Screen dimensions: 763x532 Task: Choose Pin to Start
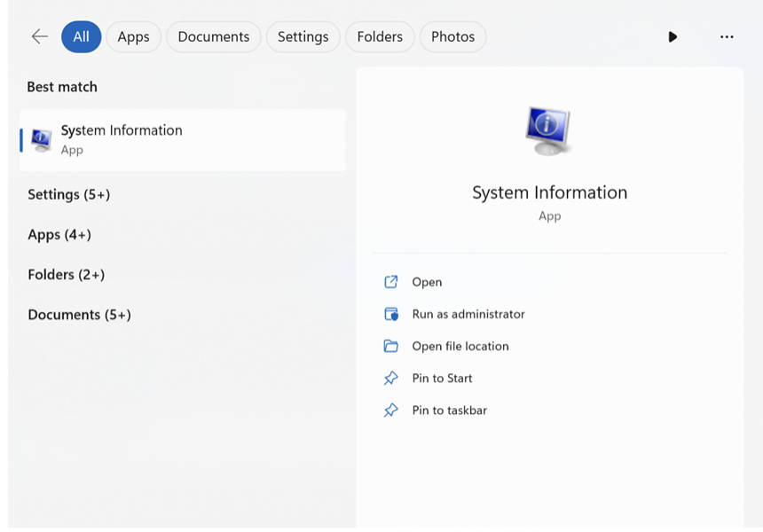(442, 379)
